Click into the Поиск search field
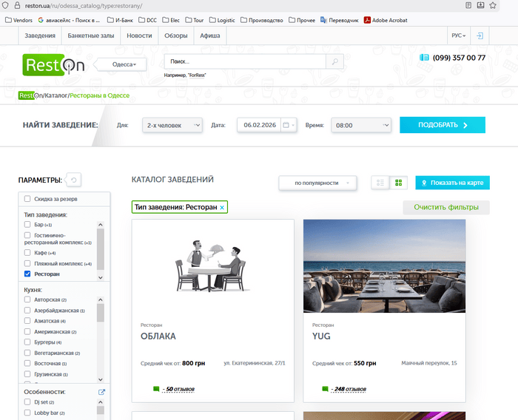Viewport: 518px width, 420px height. click(x=243, y=62)
